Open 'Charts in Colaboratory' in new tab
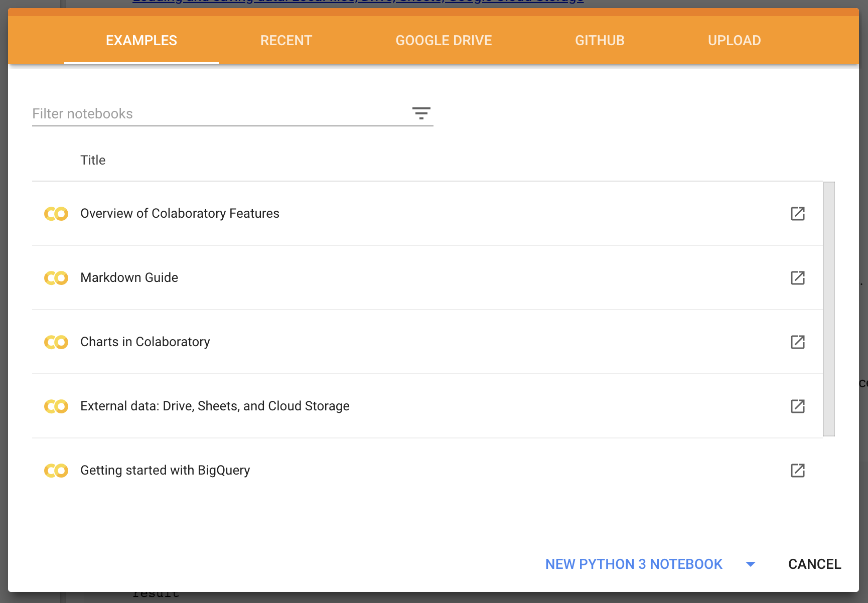 tap(798, 342)
